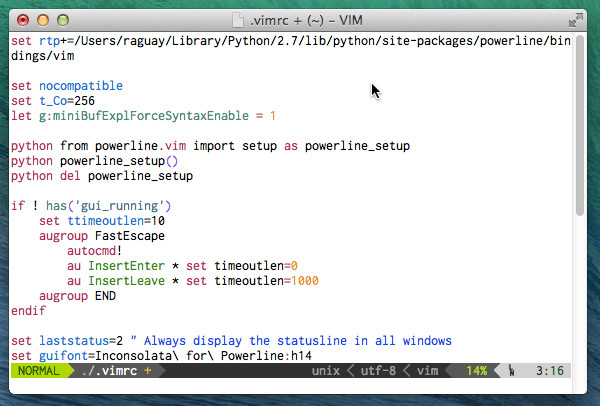The image size is (600, 406).
Task: Click rtp in the first set line
Action: click(x=49, y=41)
